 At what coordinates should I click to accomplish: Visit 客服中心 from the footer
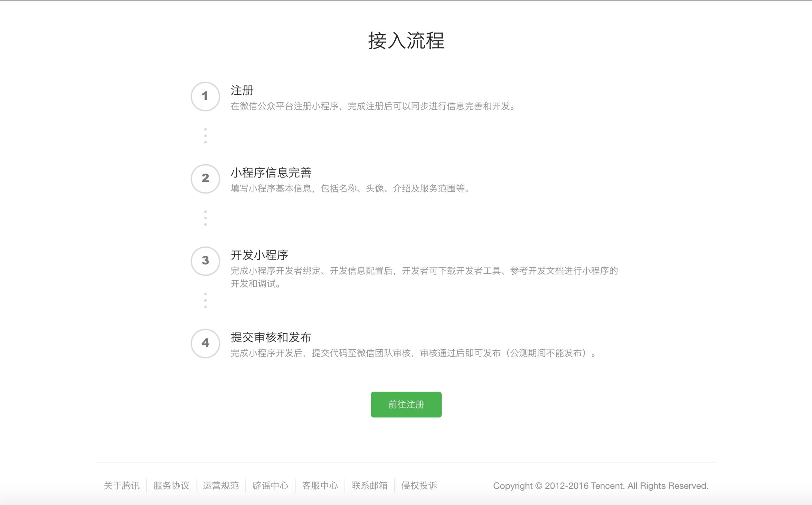tap(320, 486)
